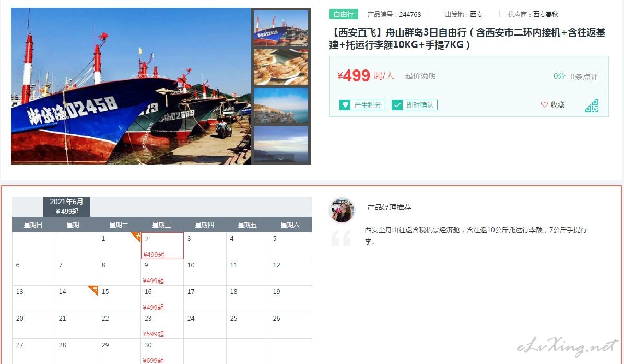Select the 2021年6月 month tab

(x=67, y=206)
